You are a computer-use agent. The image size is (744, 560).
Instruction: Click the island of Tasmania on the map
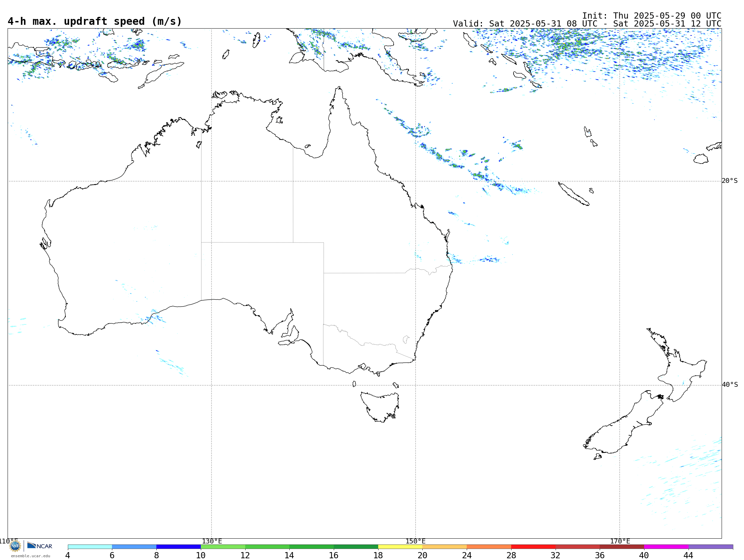(380, 406)
